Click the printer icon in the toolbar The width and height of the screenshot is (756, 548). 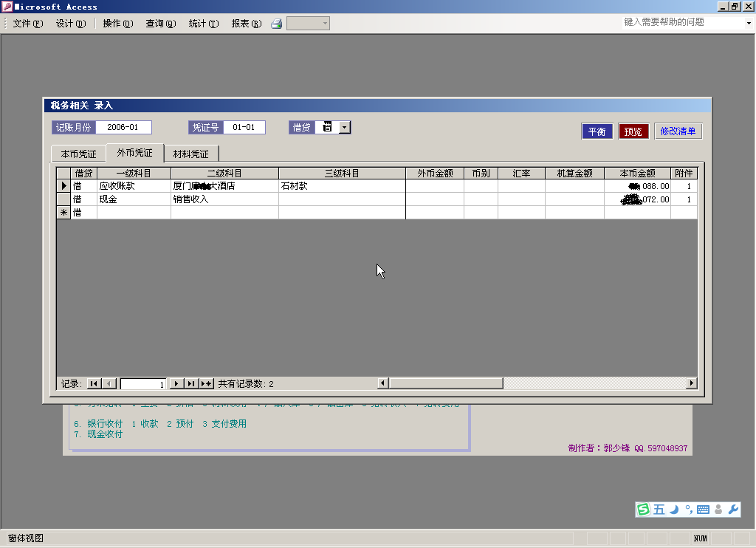[x=277, y=24]
